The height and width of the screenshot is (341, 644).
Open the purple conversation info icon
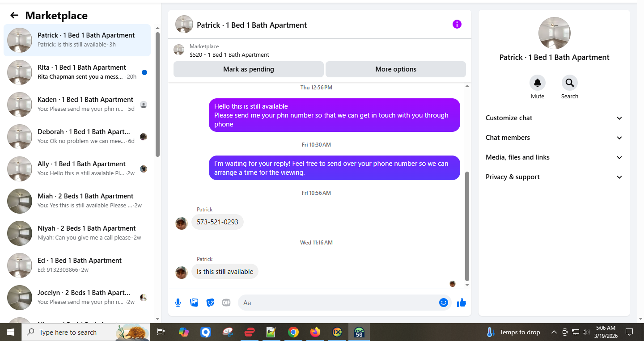[x=457, y=24]
